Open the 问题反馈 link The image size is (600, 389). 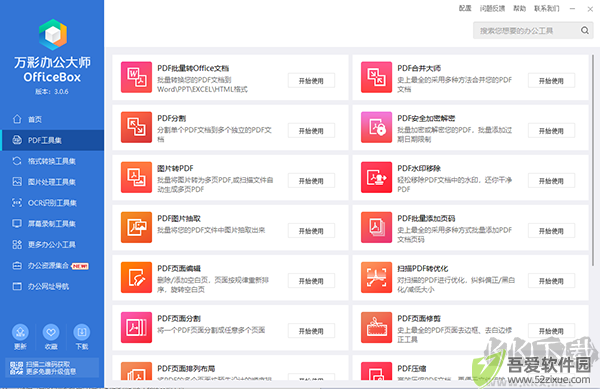pos(492,8)
